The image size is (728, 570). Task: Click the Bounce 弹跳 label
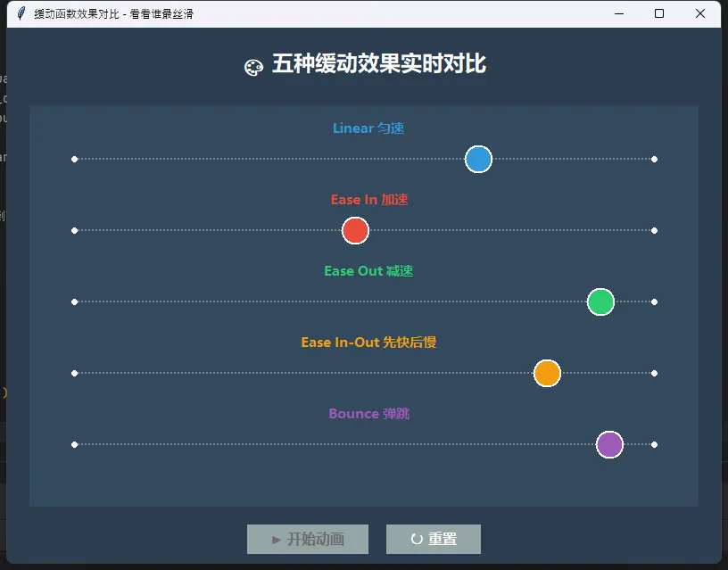[x=368, y=414]
